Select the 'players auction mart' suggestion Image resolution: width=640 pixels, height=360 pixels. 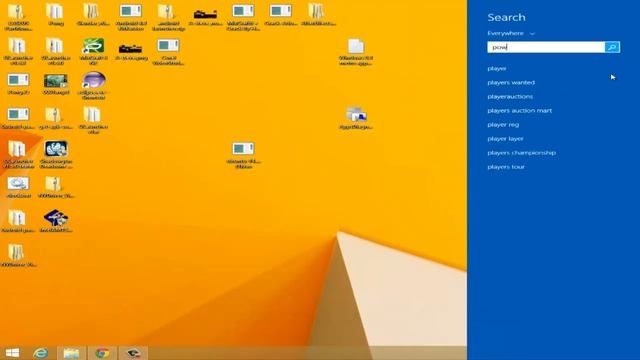tap(519, 111)
